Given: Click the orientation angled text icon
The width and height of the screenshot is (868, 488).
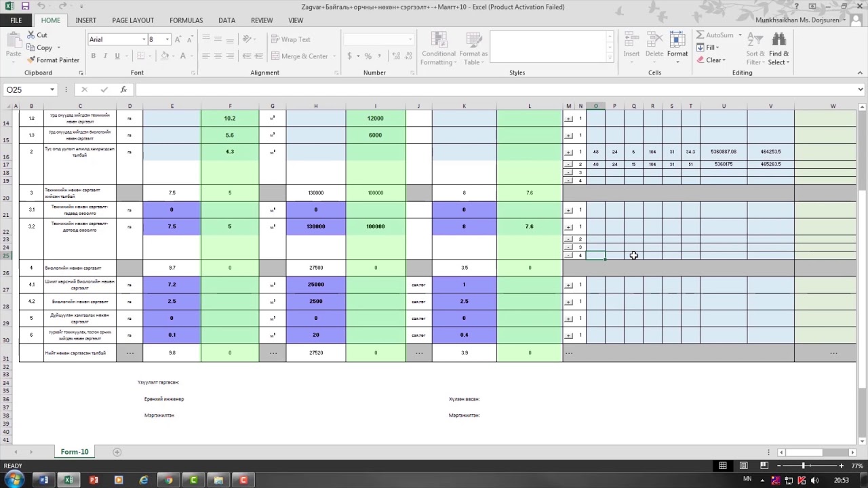Looking at the screenshot, I should 247,39.
